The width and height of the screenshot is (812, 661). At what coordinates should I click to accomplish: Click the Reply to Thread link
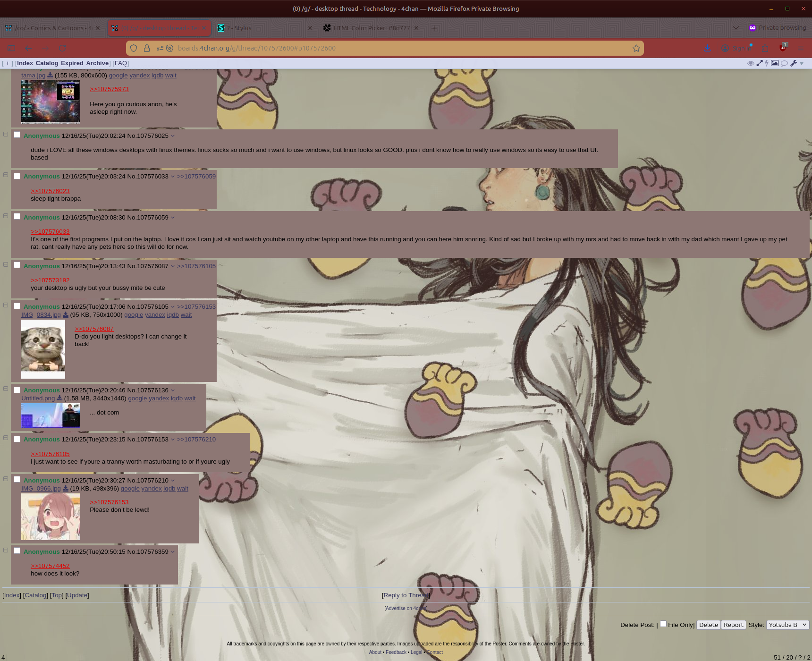[406, 595]
